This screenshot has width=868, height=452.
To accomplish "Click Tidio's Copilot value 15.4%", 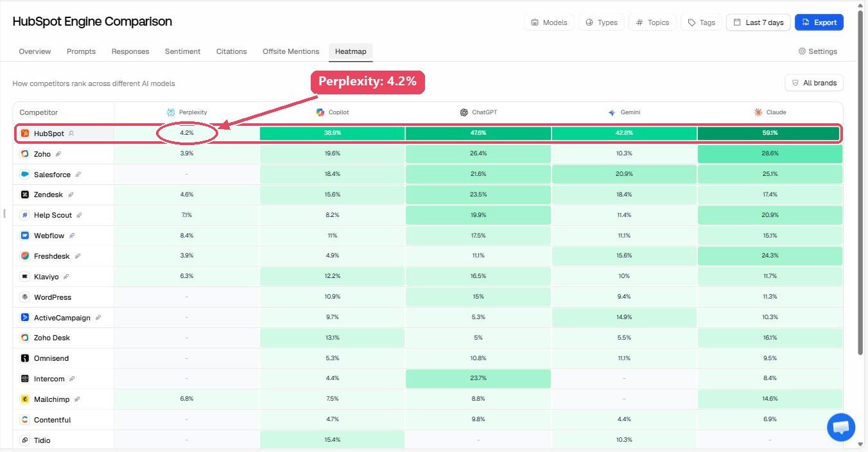I will 333,440.
